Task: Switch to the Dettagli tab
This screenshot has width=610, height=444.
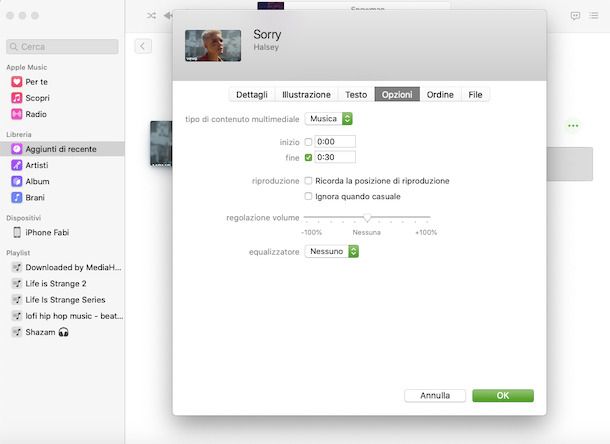Action: pos(252,95)
